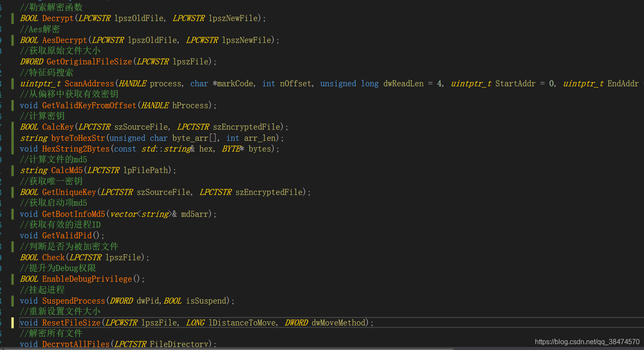
Task: Click the hProcess parameter
Action: [x=190, y=105]
